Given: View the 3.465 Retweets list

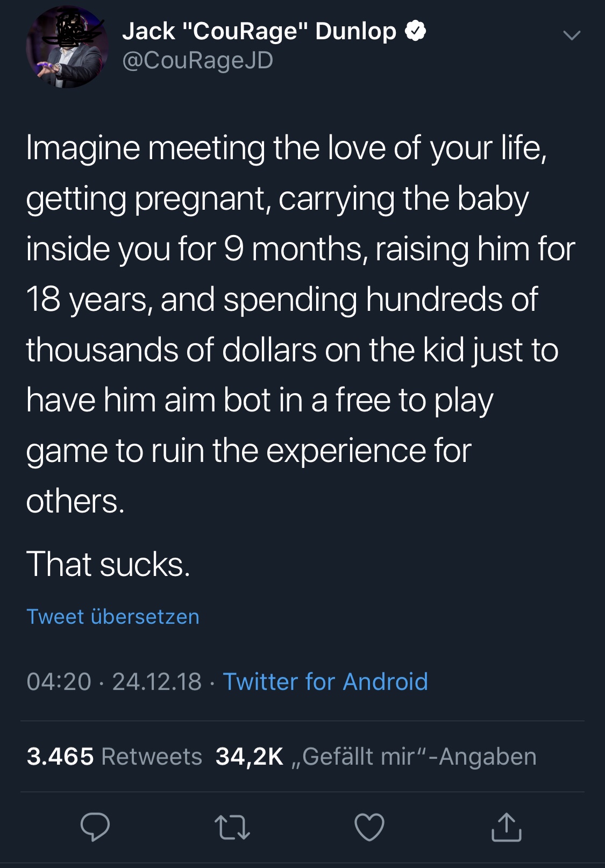Looking at the screenshot, I should click(x=115, y=757).
